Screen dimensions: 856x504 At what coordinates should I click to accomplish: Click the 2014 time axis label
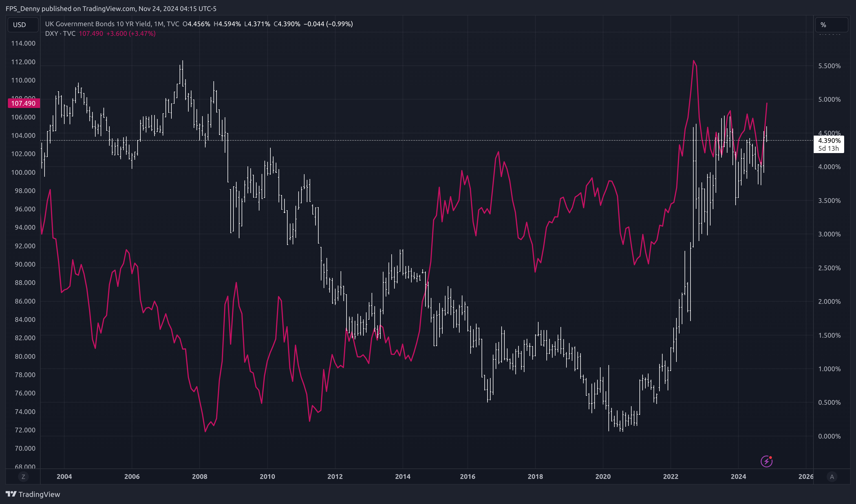(403, 476)
